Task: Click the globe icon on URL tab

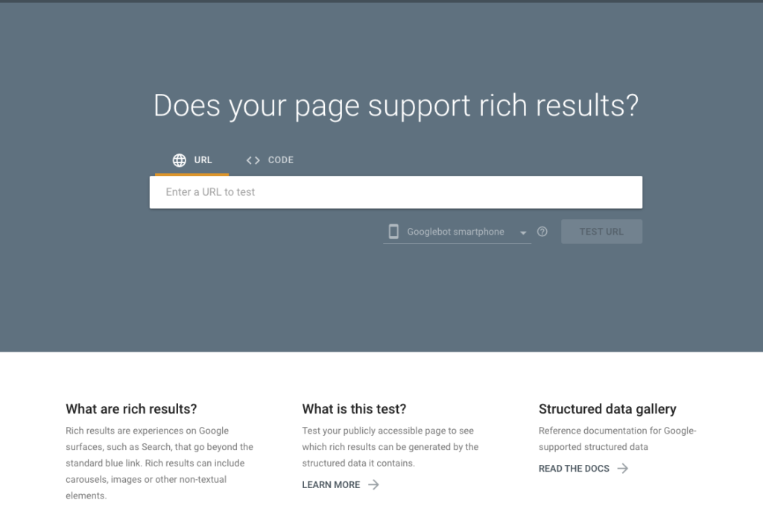Action: point(179,160)
